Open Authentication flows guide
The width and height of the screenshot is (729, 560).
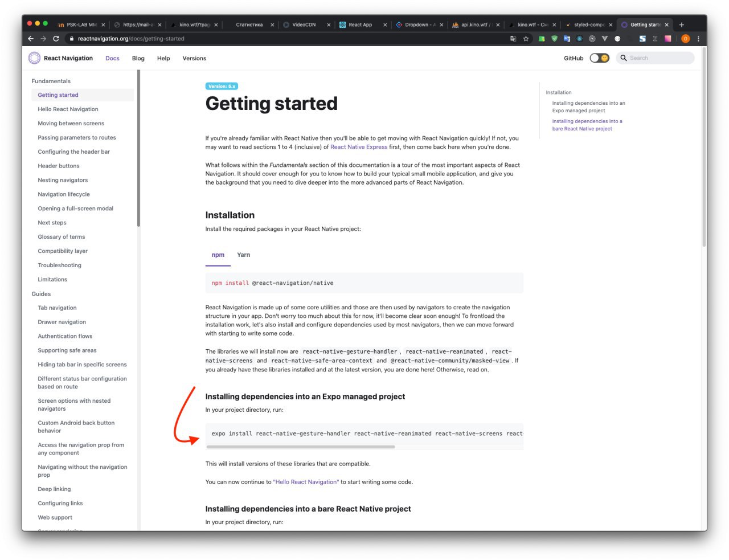(x=65, y=337)
